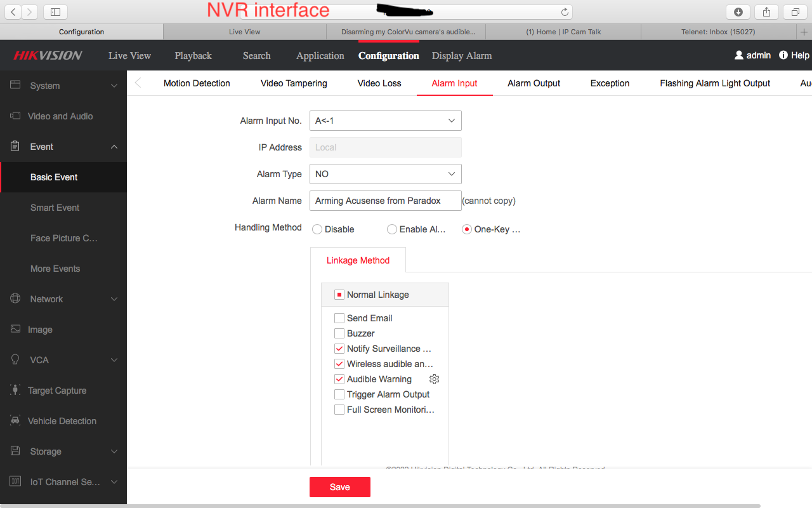Switch to the Motion Detection tab
The width and height of the screenshot is (812, 508).
pyautogui.click(x=197, y=83)
